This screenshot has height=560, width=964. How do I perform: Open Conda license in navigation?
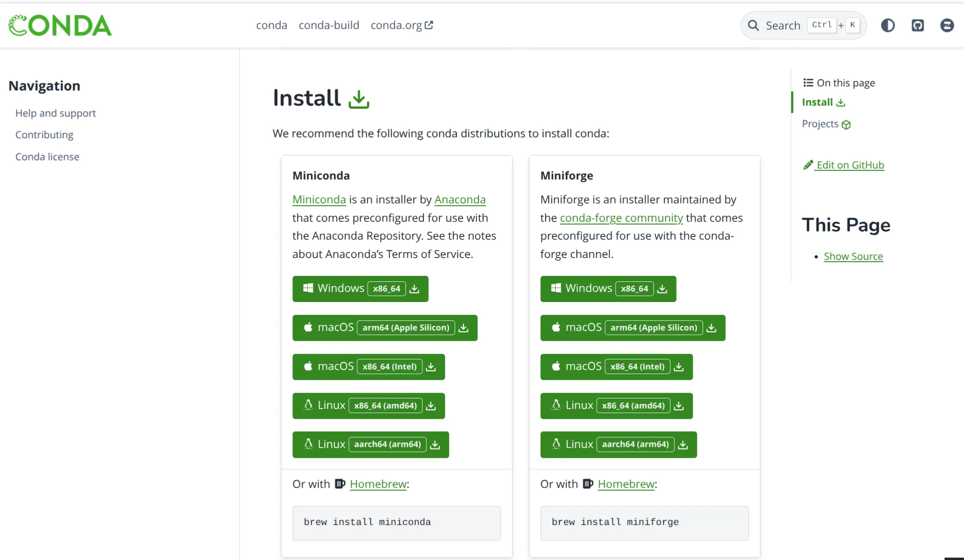(x=47, y=157)
